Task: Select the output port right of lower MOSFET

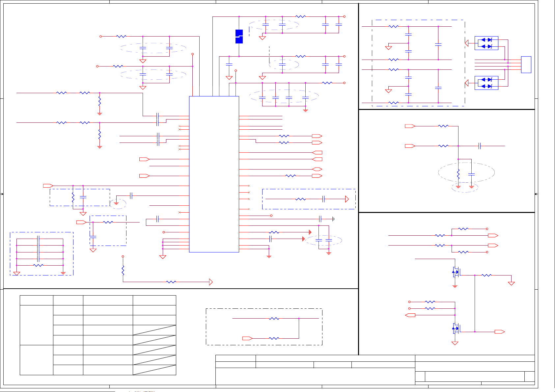Action: 500,332
